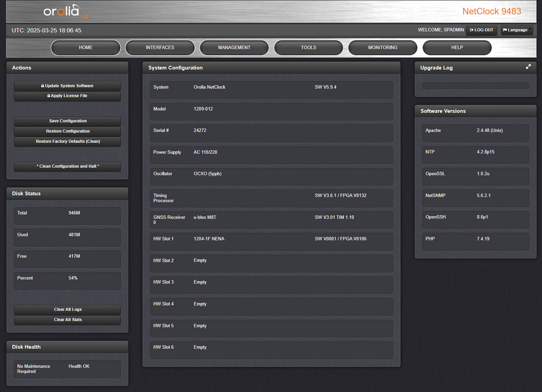
Task: Click the Power Supply value AC 110/220
Action: [205, 152]
